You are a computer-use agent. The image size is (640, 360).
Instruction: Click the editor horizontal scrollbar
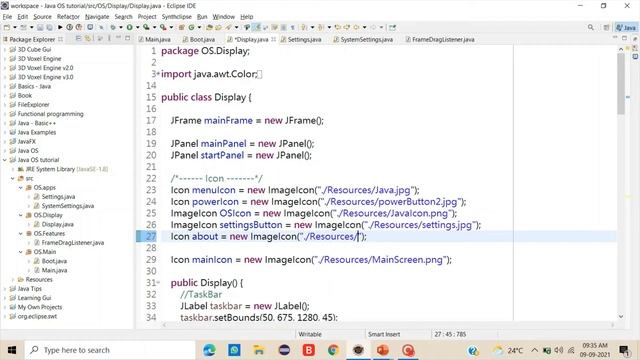click(x=388, y=325)
